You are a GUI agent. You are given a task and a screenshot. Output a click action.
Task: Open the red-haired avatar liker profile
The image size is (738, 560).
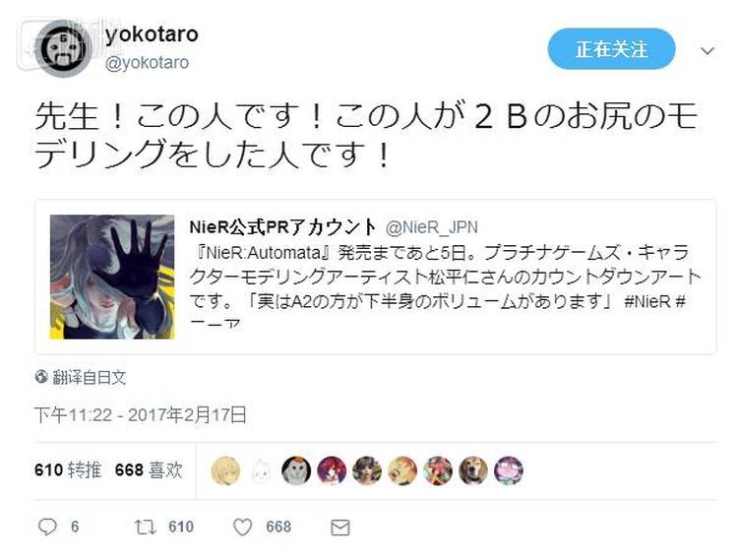(332, 470)
